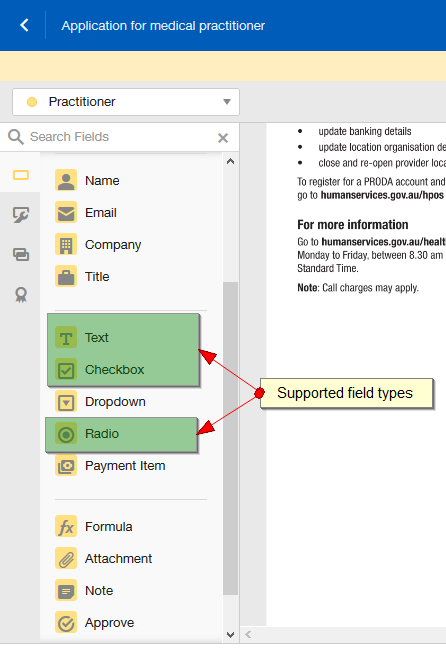Click the Search Fields input box
This screenshot has width=446, height=660.
(120, 137)
